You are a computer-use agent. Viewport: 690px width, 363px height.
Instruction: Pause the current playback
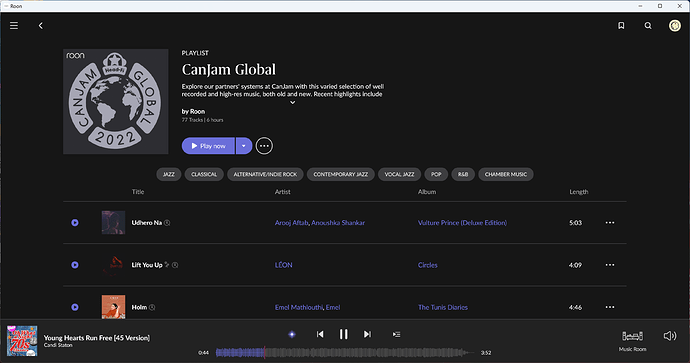click(x=344, y=334)
